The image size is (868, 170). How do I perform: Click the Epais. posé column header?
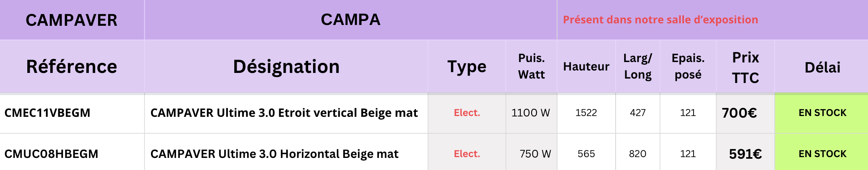[x=688, y=66]
